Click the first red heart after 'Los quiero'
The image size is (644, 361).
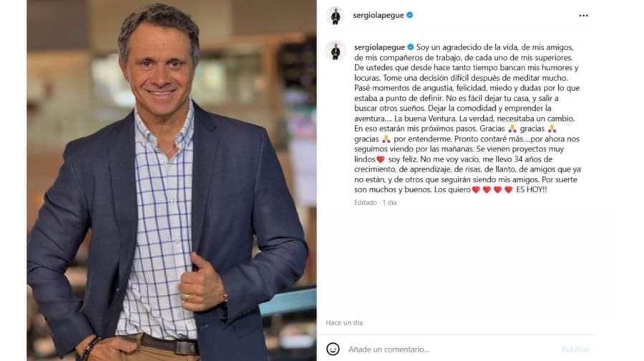[x=476, y=190]
